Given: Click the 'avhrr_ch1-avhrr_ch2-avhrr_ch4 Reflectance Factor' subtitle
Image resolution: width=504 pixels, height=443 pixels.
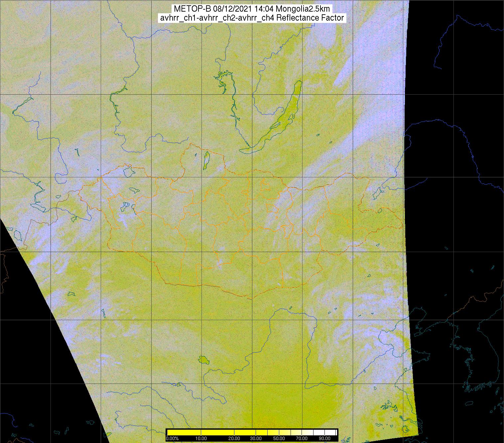Looking at the screenshot, I should [x=252, y=18].
